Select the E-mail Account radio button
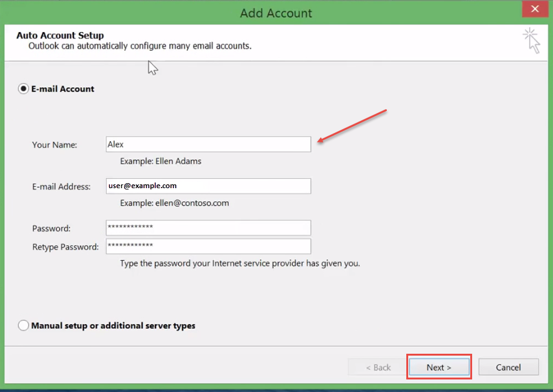This screenshot has width=553, height=392. click(23, 88)
